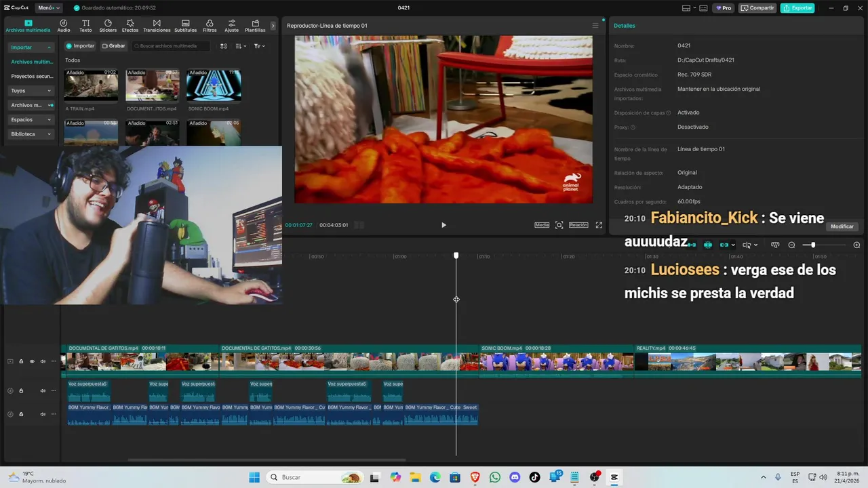Click the Compartir button
868x488 pixels.
[x=757, y=8]
